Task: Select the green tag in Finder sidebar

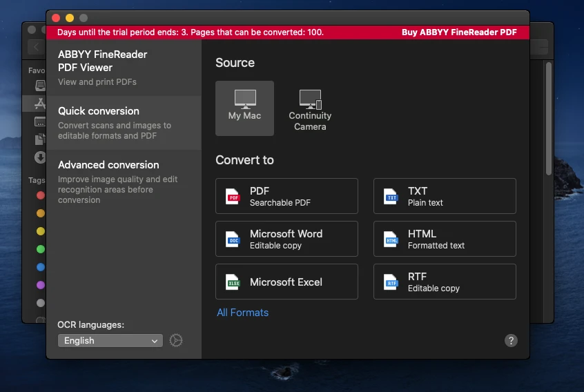Action: (41, 249)
